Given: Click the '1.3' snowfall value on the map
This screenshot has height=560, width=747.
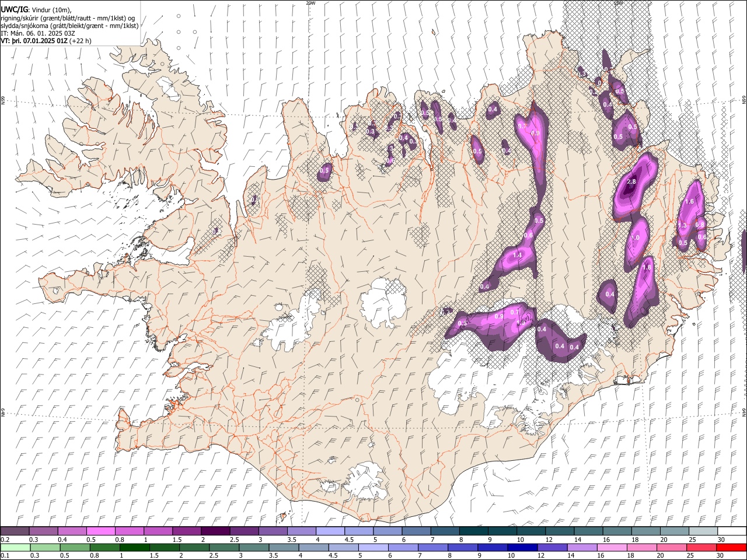Looking at the screenshot, I should pyautogui.click(x=682, y=226).
